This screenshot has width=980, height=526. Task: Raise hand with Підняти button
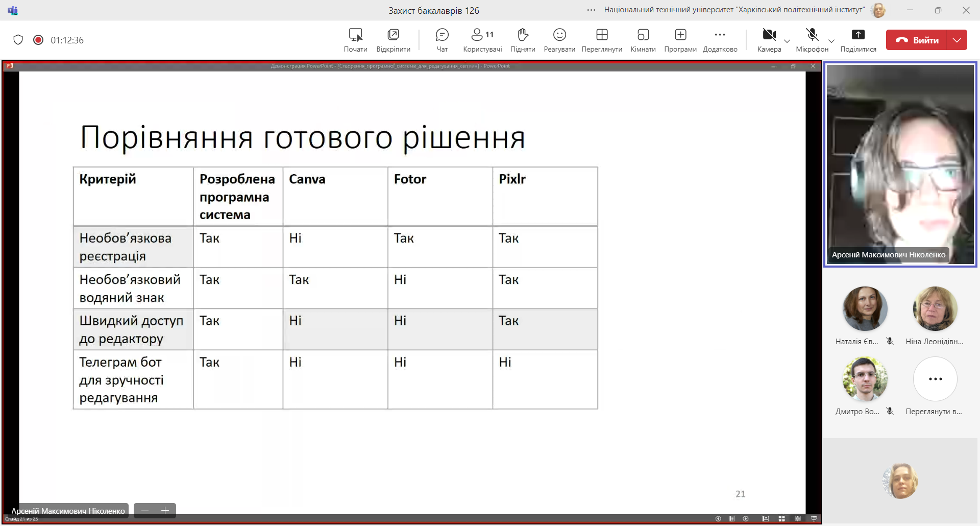[x=522, y=40]
